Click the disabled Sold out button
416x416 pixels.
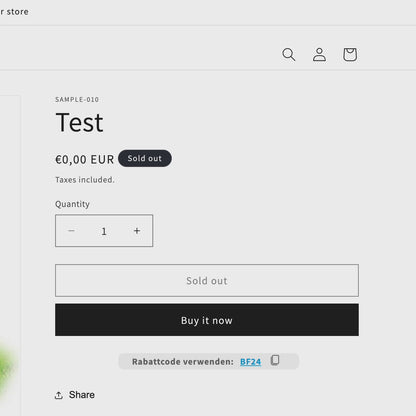207,280
